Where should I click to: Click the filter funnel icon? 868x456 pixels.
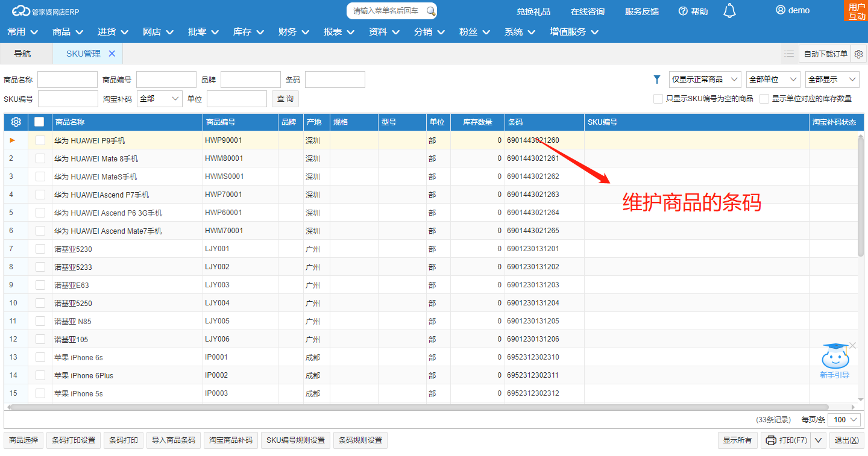pyautogui.click(x=657, y=80)
